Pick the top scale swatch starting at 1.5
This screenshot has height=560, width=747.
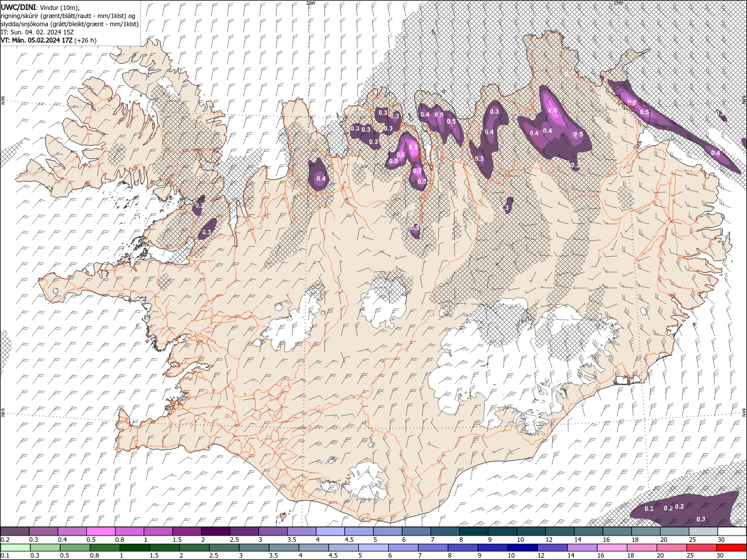pyautogui.click(x=186, y=531)
